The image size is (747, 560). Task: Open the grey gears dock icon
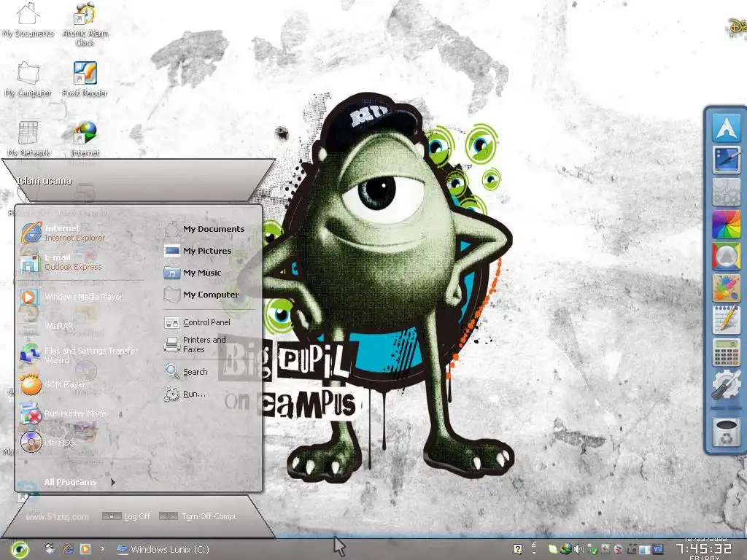tap(726, 192)
